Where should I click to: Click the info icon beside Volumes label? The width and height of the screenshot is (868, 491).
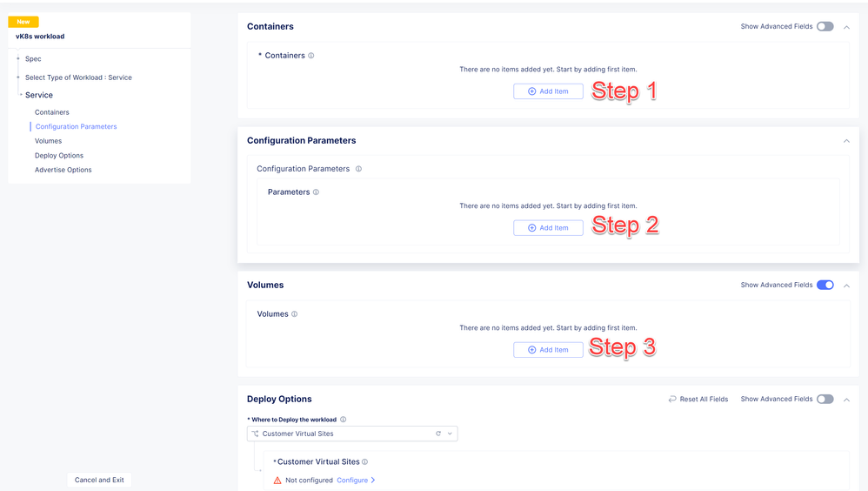[x=294, y=314]
